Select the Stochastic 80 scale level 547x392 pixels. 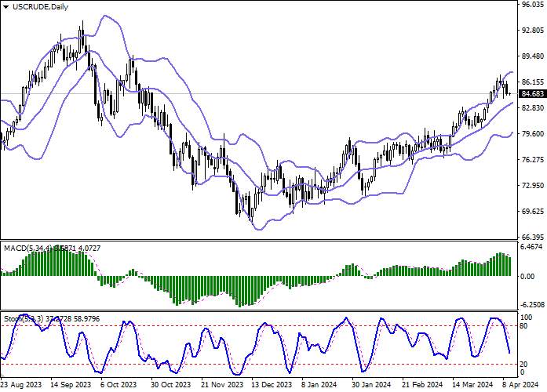pyautogui.click(x=524, y=326)
